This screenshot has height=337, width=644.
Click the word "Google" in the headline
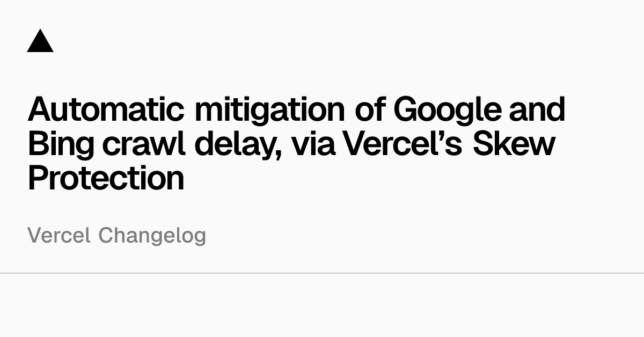pyautogui.click(x=447, y=110)
